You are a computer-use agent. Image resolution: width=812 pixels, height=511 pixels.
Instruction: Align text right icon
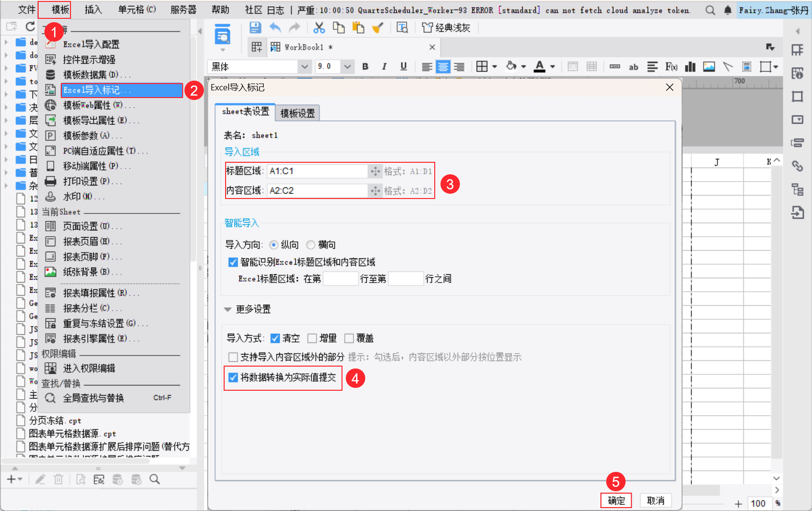(x=459, y=67)
